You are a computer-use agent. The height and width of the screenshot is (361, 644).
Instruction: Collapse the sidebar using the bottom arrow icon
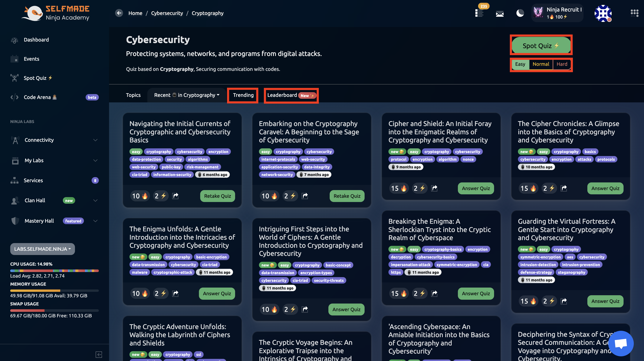tap(99, 354)
